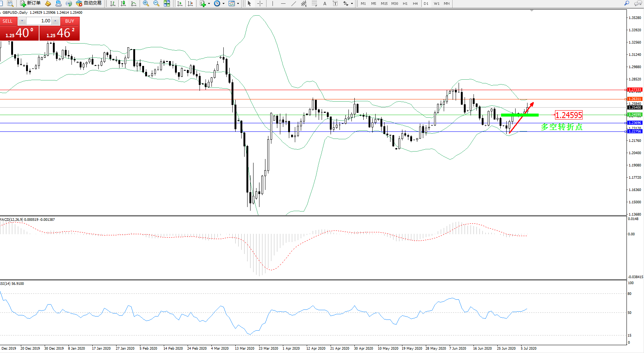Click the red 1.27333 price level marker
Image resolution: width=644 pixels, height=353 pixels.
(634, 90)
